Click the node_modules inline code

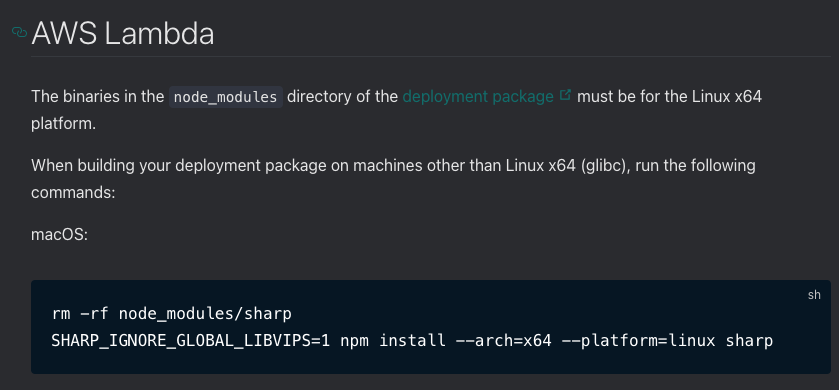coord(226,97)
